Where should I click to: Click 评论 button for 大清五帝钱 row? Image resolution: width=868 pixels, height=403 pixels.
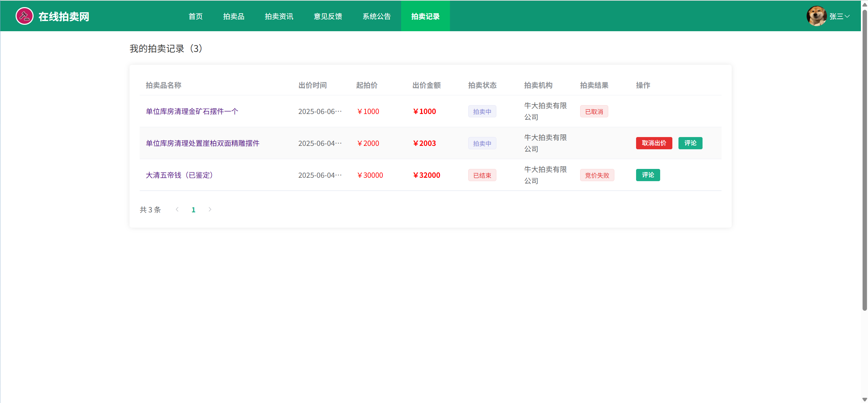pyautogui.click(x=648, y=175)
